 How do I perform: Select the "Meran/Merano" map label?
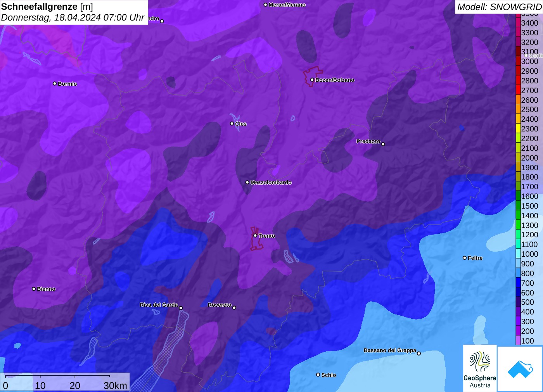pos(287,5)
